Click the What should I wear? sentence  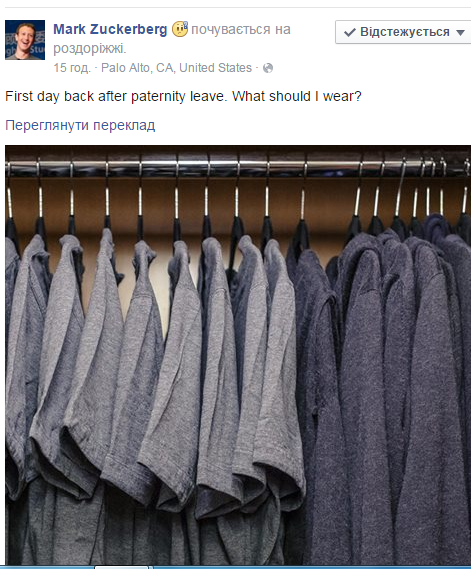point(297,96)
